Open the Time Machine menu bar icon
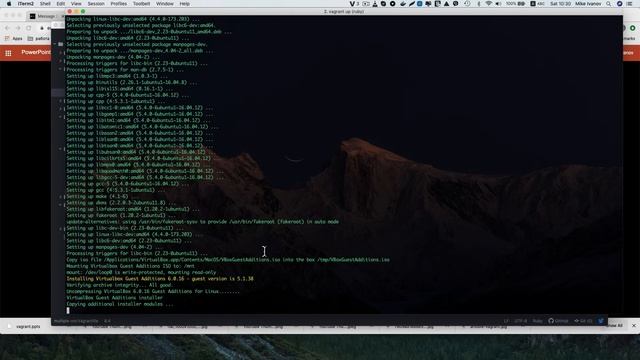This screenshot has width=640, height=360. point(467,4)
